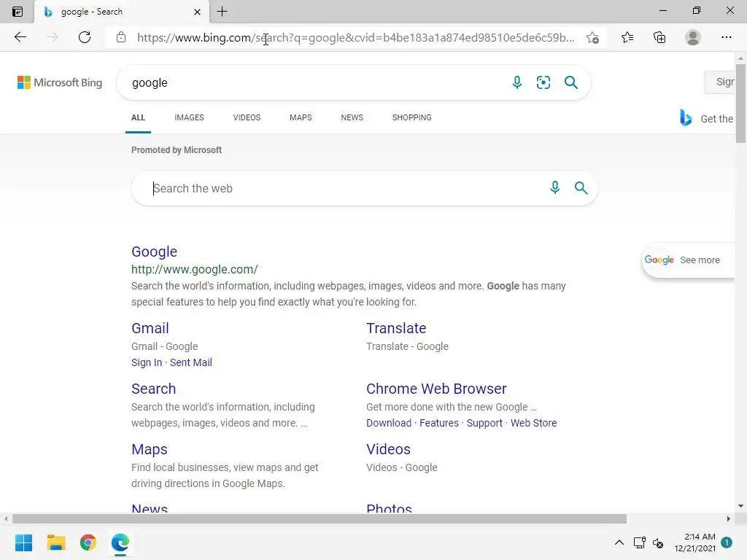Click the Google 'See more' side button
Image resolution: width=747 pixels, height=560 pixels.
tap(689, 260)
